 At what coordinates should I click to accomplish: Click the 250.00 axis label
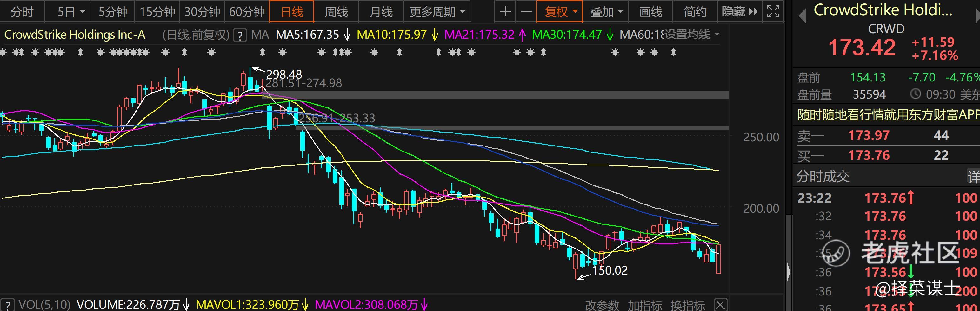tap(761, 137)
